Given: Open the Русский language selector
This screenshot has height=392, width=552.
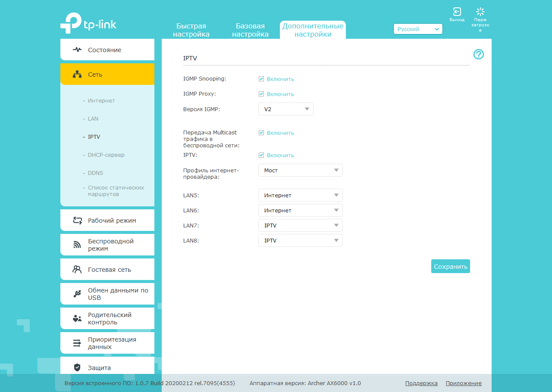Looking at the screenshot, I should click(x=418, y=29).
